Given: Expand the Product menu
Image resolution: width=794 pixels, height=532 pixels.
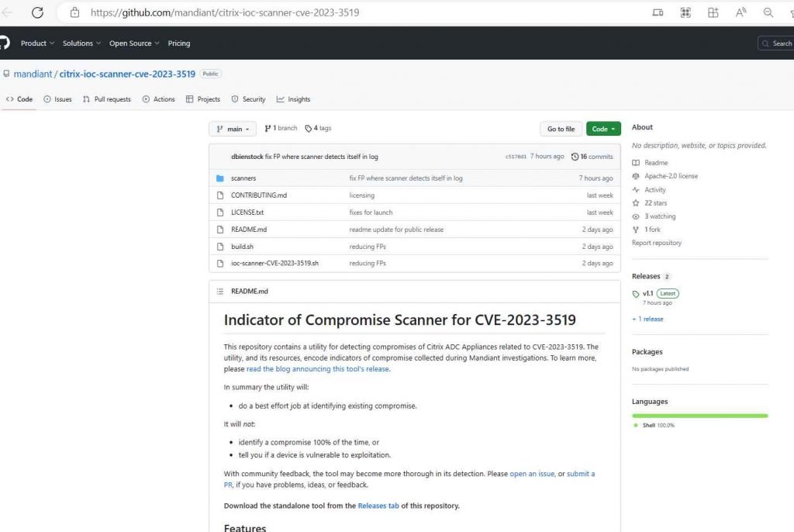Looking at the screenshot, I should (37, 43).
